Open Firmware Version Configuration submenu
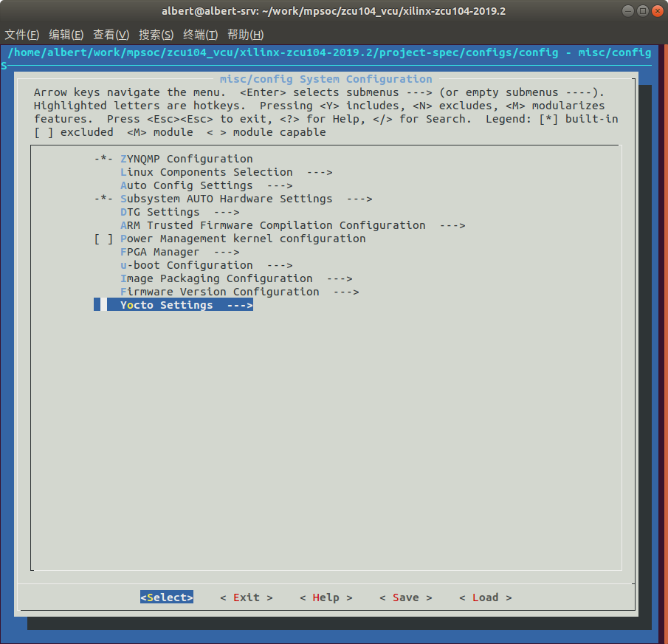The height and width of the screenshot is (644, 668). click(x=239, y=292)
